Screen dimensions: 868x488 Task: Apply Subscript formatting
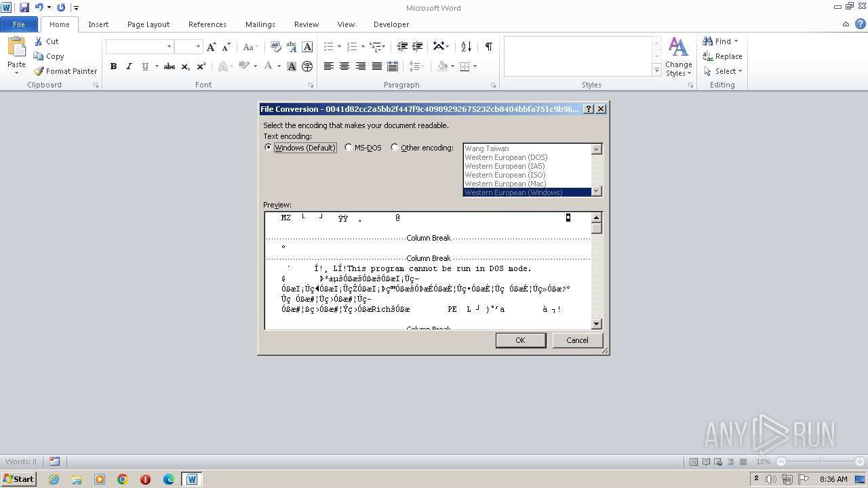point(186,66)
